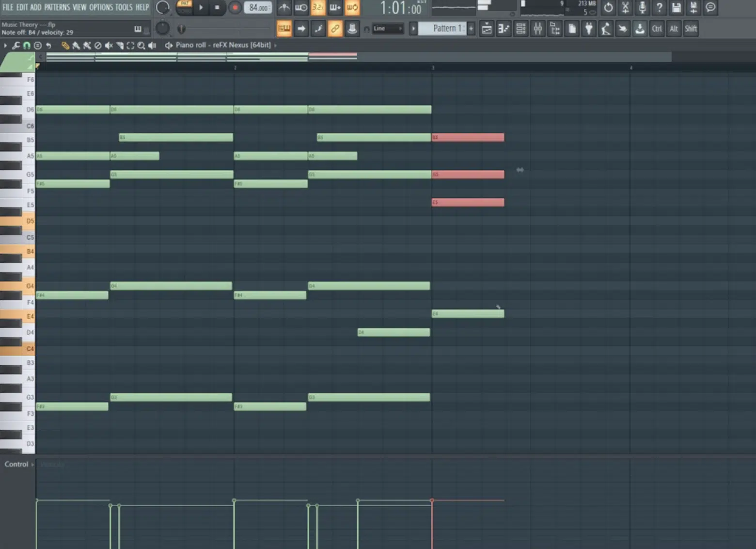Open the Line snap dropdown
This screenshot has width=756, height=549.
[x=388, y=29]
